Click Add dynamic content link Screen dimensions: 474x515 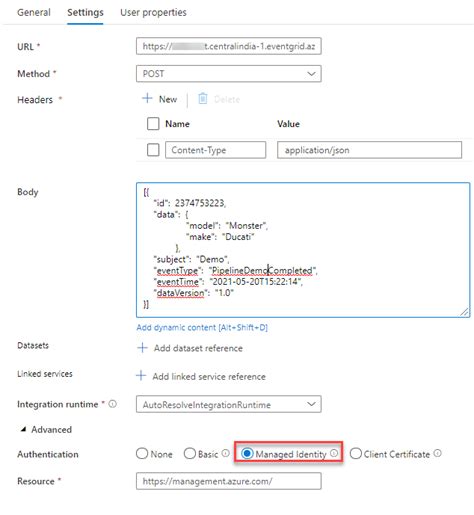click(202, 327)
